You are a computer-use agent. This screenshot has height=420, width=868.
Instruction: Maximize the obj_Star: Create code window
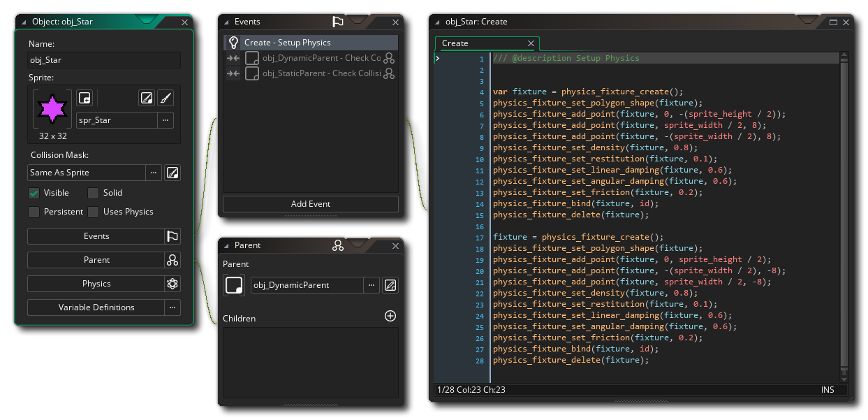tap(833, 22)
